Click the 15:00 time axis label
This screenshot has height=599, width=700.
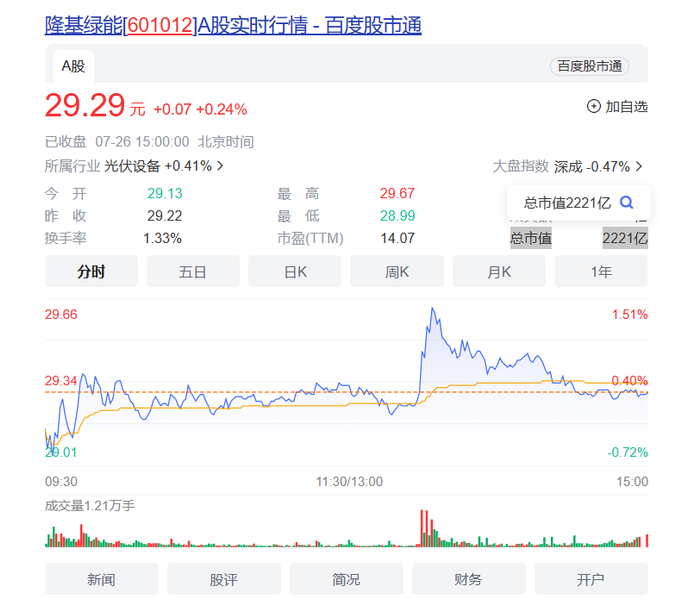point(632,482)
